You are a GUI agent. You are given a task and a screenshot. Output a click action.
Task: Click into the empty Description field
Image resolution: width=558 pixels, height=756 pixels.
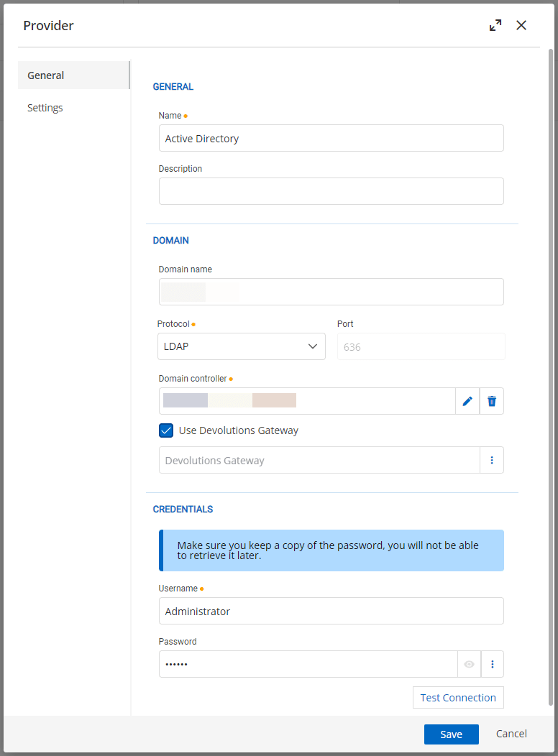point(331,191)
